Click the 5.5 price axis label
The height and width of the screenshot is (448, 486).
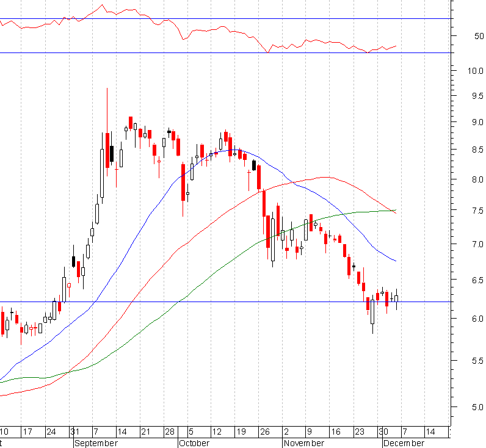point(477,361)
